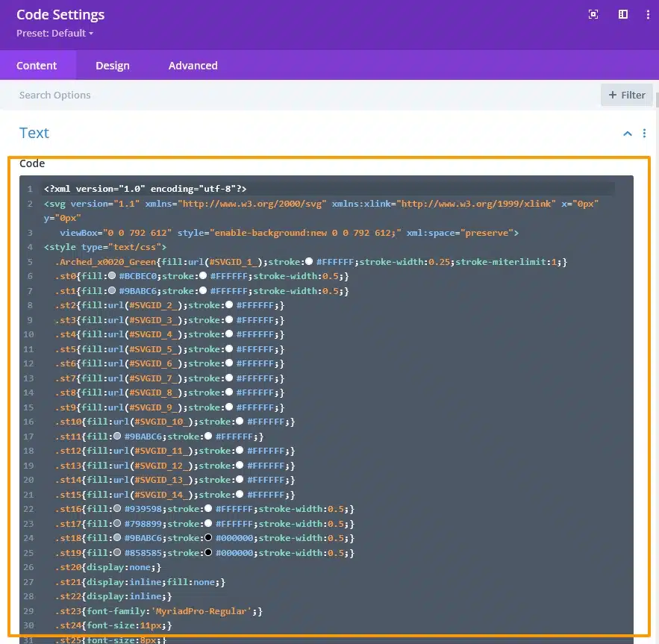Click the Text section heading
The height and width of the screenshot is (644, 659).
click(34, 133)
